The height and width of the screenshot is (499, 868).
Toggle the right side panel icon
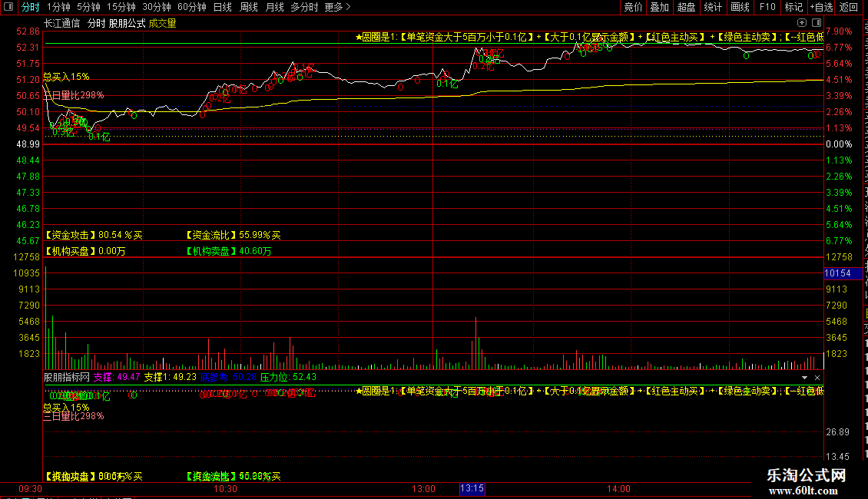817,23
